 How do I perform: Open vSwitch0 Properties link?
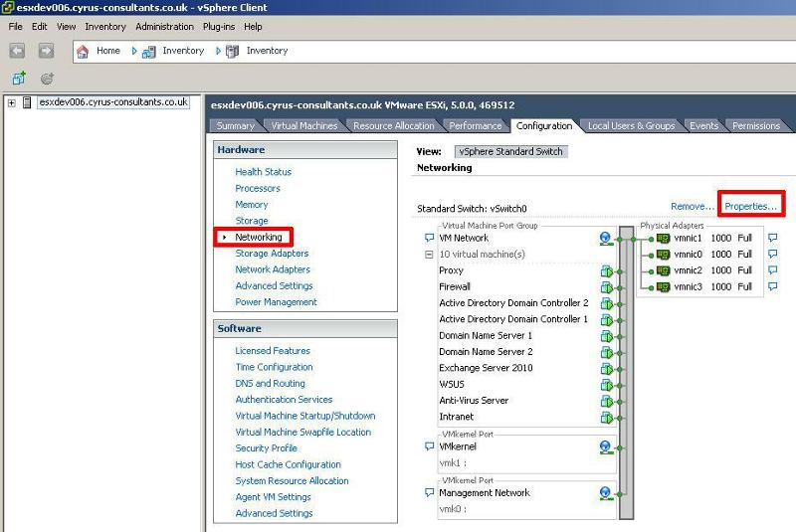(750, 207)
